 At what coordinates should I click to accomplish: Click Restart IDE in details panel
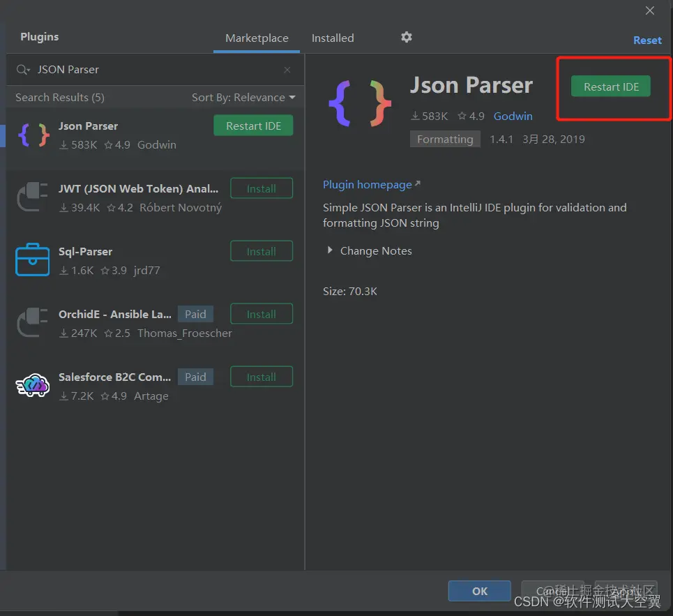[x=611, y=87]
